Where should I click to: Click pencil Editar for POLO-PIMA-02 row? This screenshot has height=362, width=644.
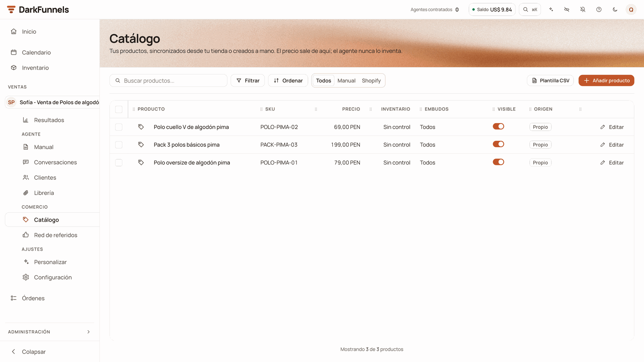(612, 127)
